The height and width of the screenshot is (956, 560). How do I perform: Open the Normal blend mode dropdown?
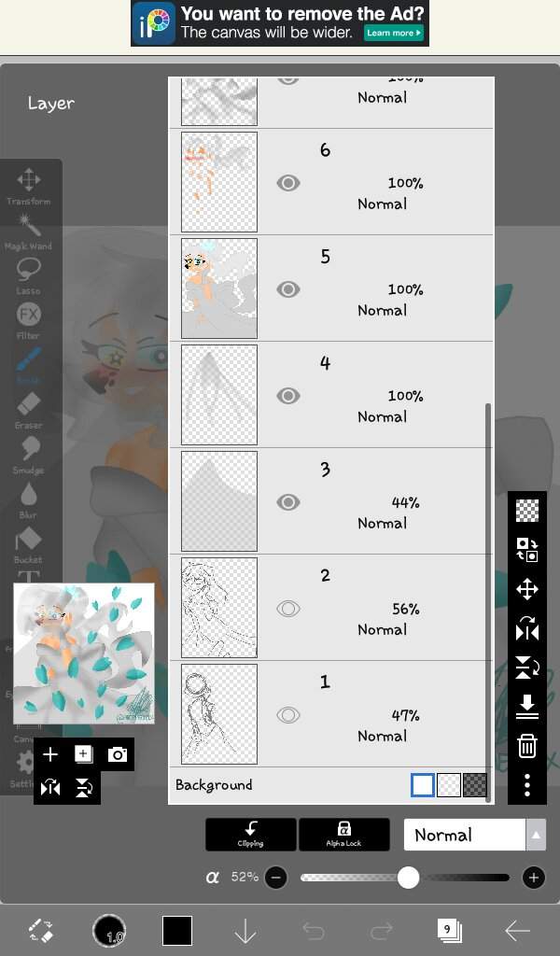coord(464,835)
